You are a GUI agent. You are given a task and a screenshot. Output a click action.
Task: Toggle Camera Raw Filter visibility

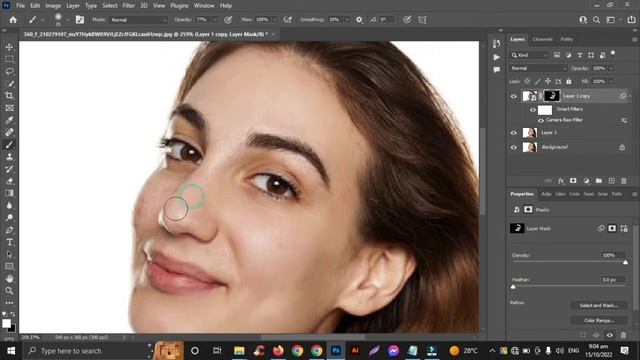[x=541, y=120]
